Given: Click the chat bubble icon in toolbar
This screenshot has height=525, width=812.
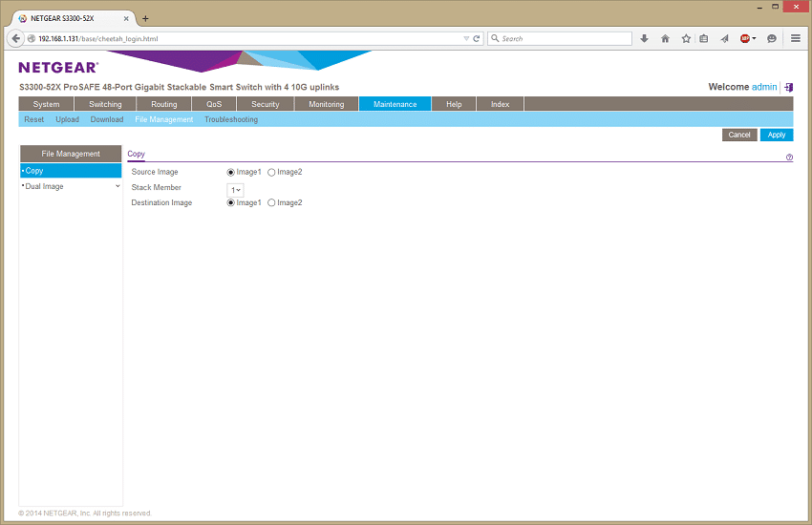Looking at the screenshot, I should [x=772, y=38].
